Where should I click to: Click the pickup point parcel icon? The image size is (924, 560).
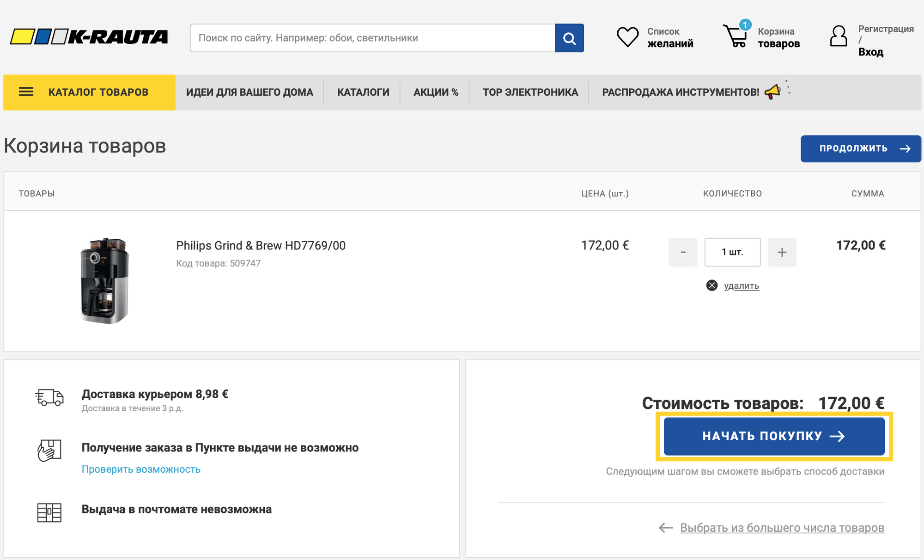(49, 450)
